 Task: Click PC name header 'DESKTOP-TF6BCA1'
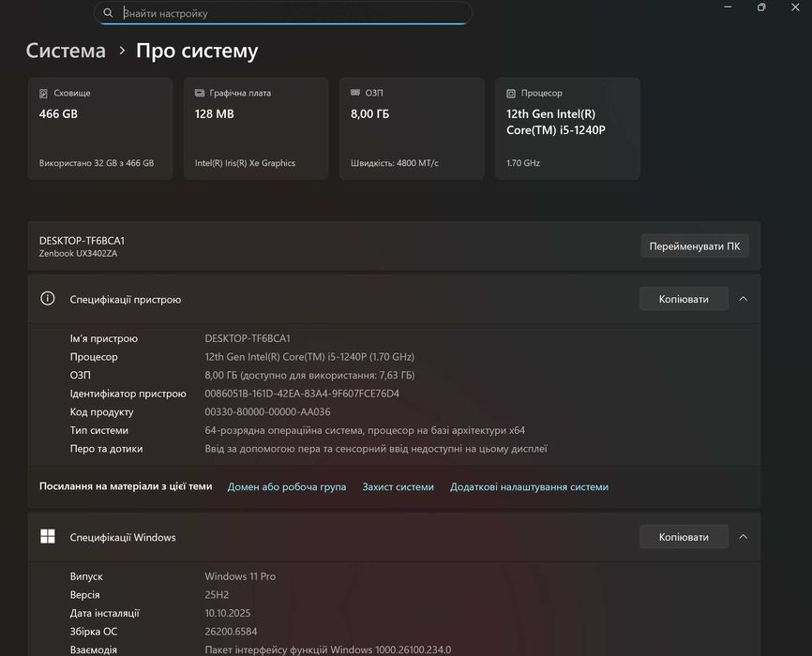coord(82,240)
